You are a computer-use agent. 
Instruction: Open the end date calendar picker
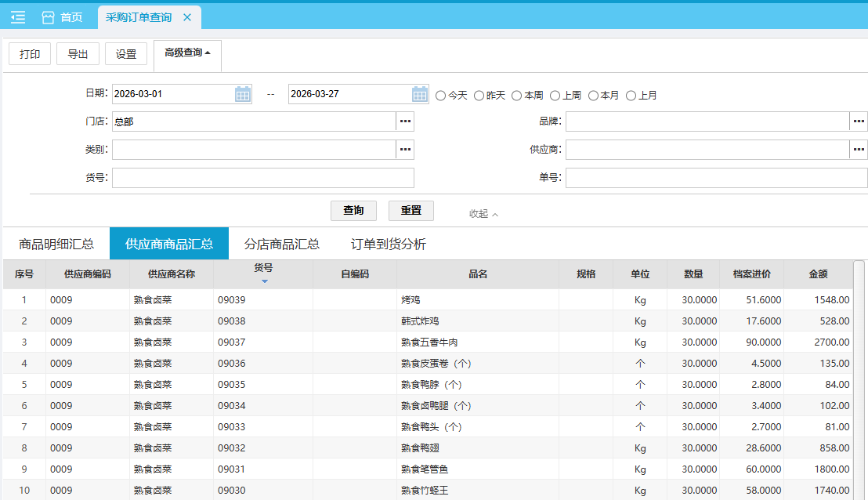coord(421,95)
